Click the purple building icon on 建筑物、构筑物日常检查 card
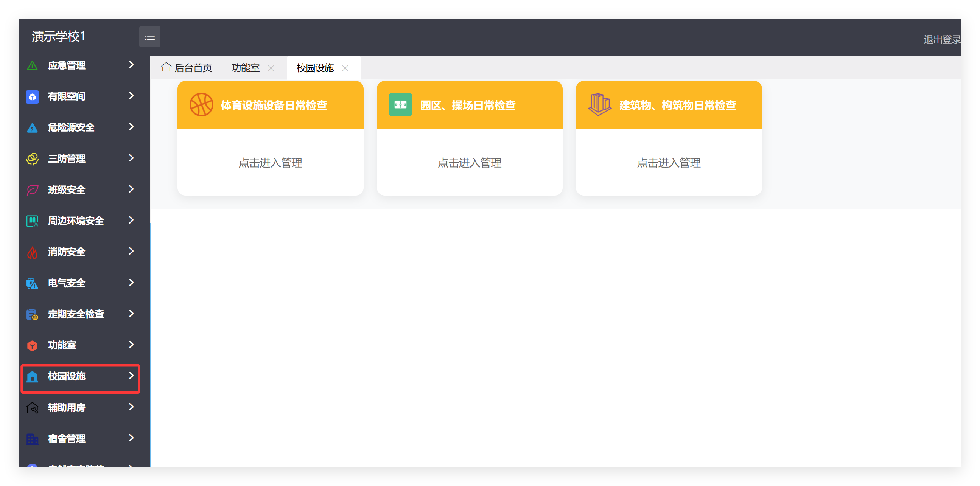 [x=599, y=105]
